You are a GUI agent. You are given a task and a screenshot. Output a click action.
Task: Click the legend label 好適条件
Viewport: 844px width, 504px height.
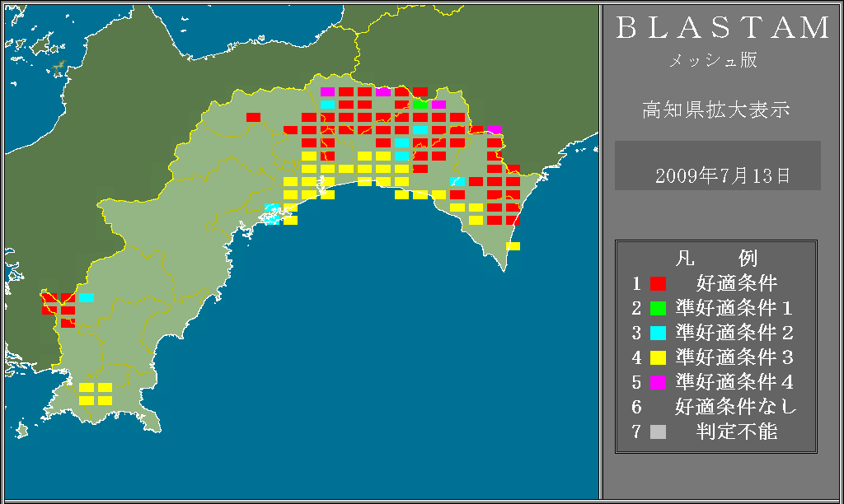click(737, 283)
